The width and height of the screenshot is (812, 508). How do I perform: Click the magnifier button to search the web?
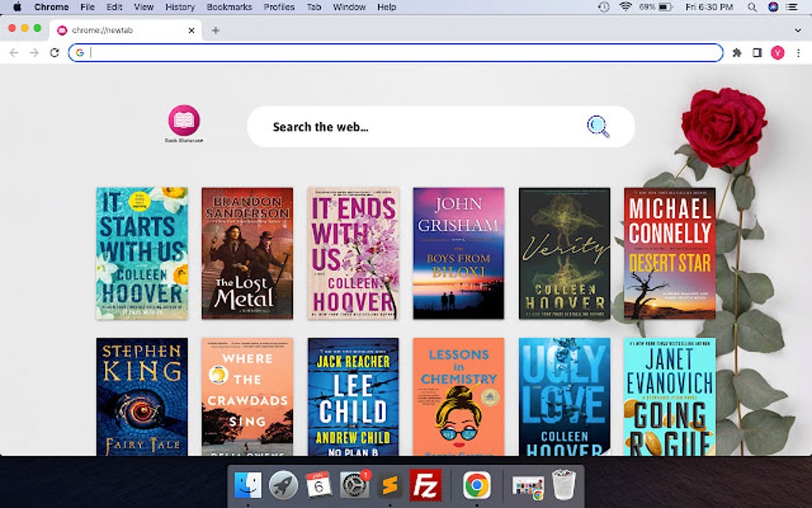click(596, 126)
